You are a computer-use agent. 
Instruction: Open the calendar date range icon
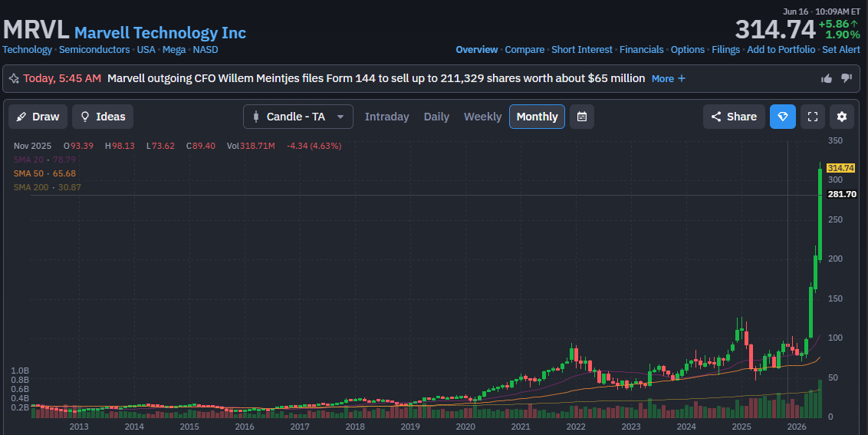point(582,117)
